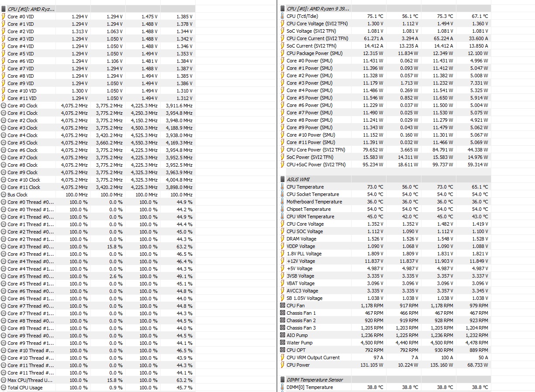The width and height of the screenshot is (535, 392).
Task: Click the '99.737 W' maximum power value
Action: click(442, 164)
